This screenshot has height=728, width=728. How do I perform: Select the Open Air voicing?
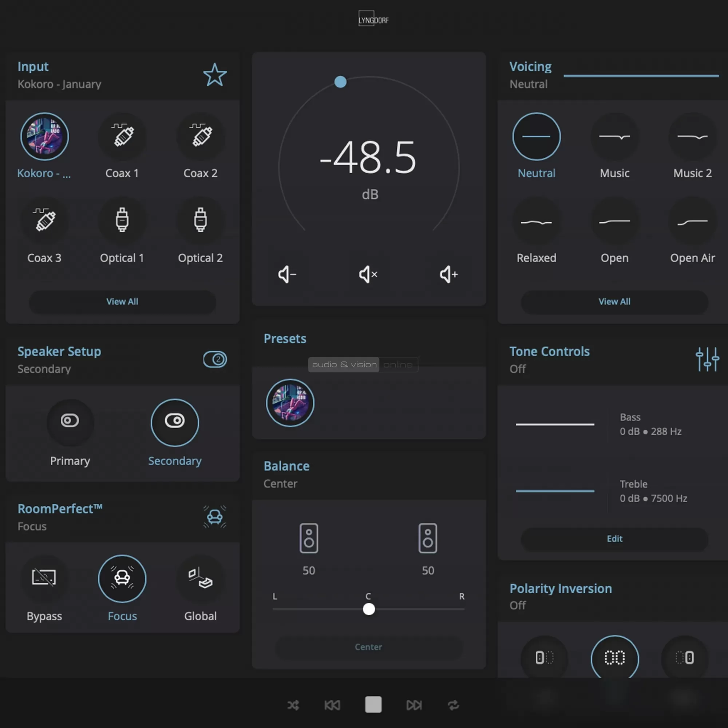tap(692, 222)
